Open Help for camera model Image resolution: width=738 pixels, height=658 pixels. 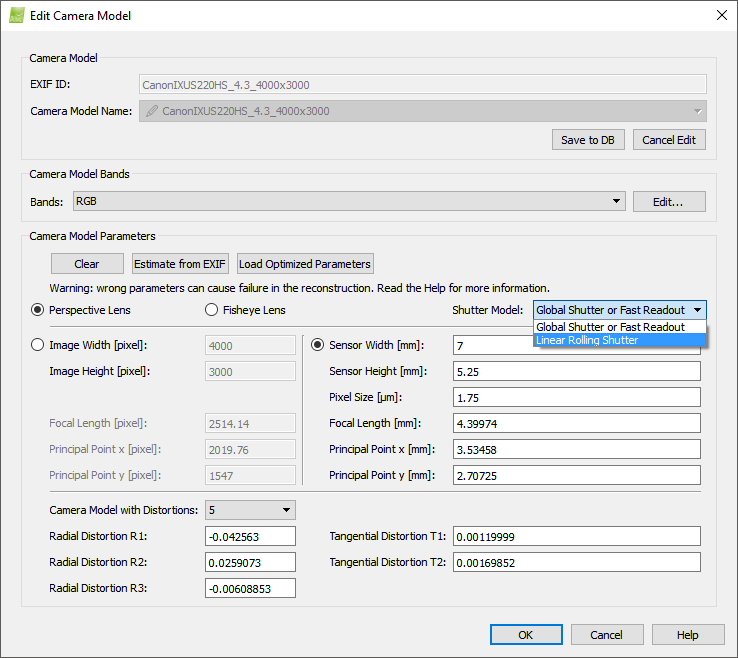[x=687, y=635]
